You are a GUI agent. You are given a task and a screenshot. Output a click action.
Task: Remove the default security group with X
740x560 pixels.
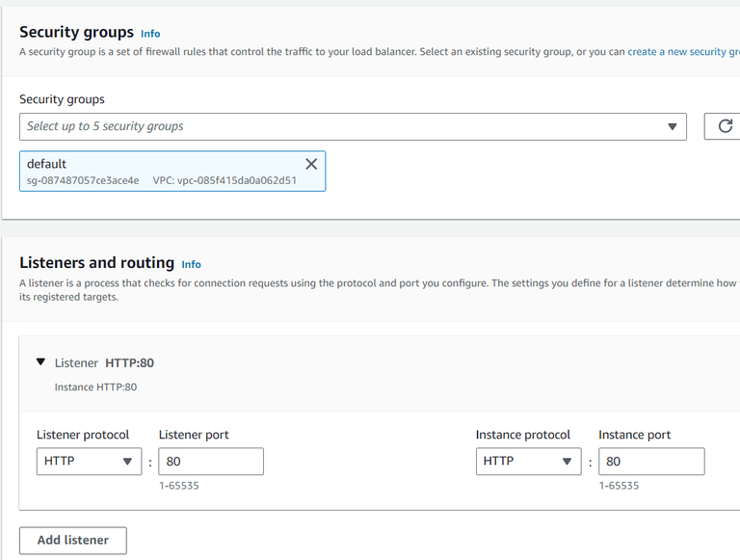(311, 164)
